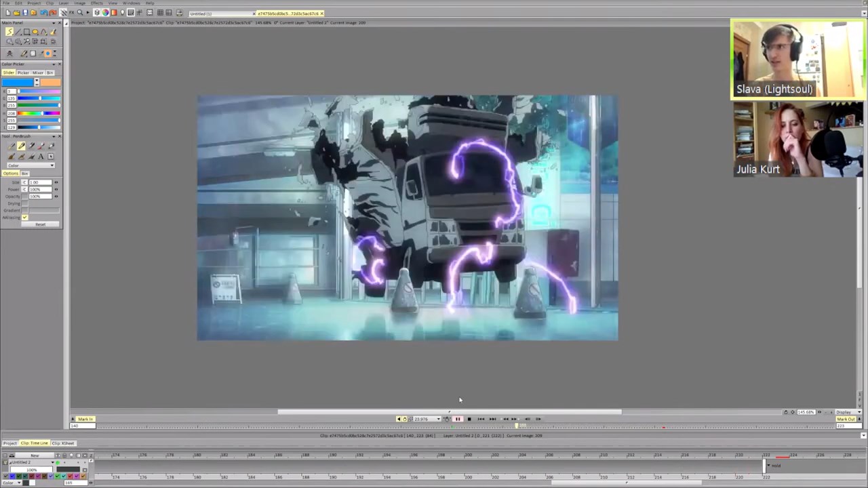Click the New Project icon in toolbar
This screenshot has width=868, height=488.
(x=8, y=13)
